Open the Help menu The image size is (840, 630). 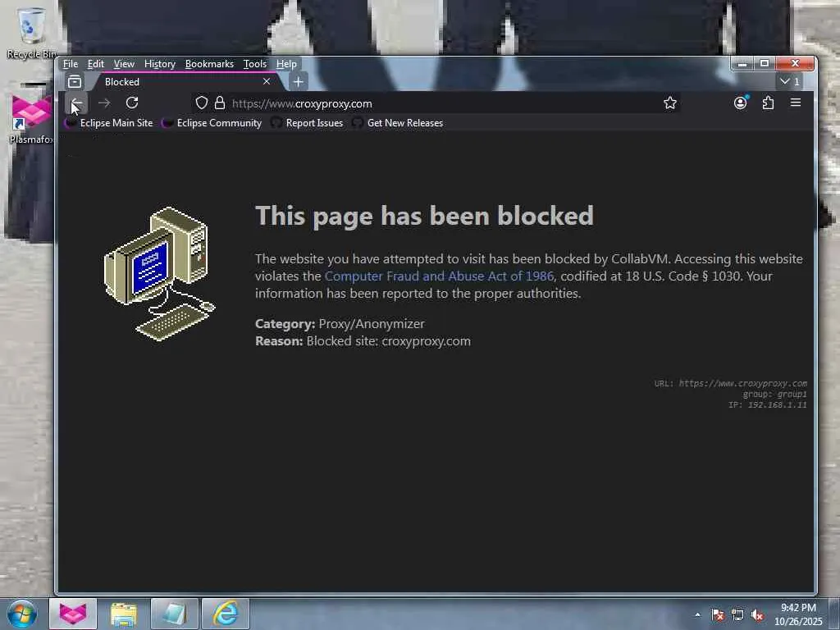(286, 64)
